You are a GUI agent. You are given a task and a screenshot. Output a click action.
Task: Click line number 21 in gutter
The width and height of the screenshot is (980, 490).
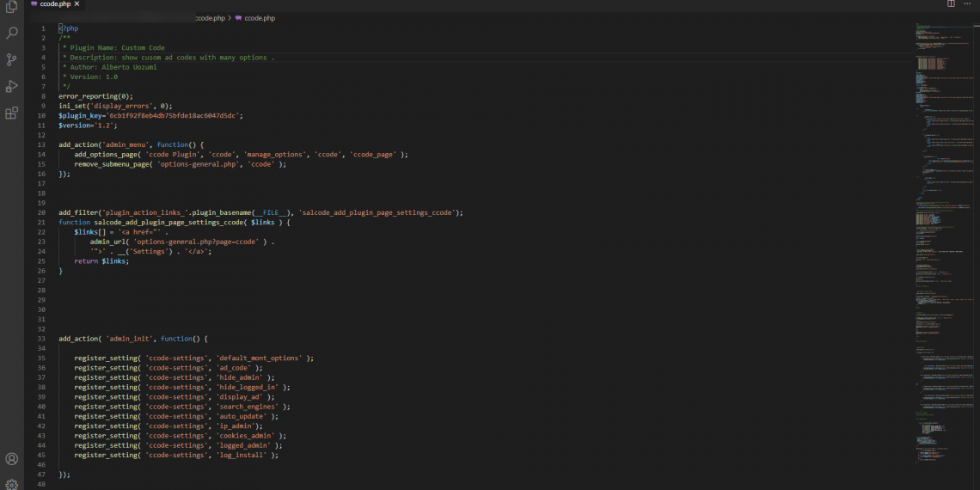click(x=41, y=223)
